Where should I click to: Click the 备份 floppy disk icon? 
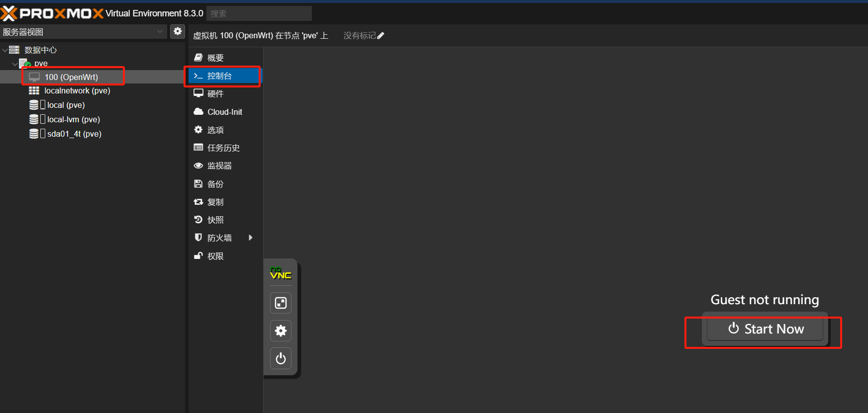point(198,184)
